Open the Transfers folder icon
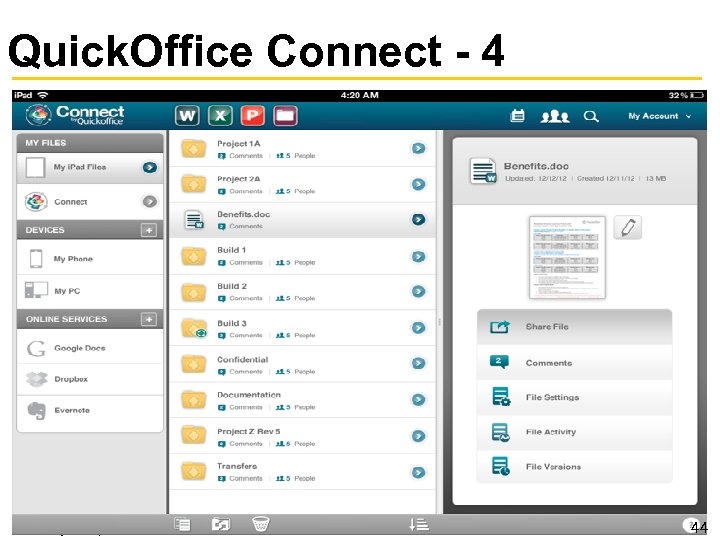720x540 pixels. 193,471
